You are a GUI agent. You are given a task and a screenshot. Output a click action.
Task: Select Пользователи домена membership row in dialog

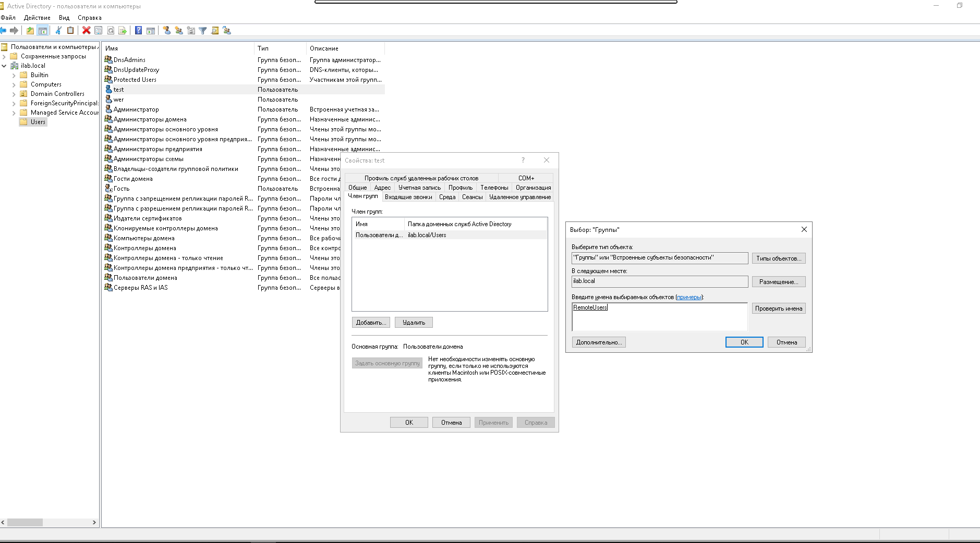coord(450,235)
